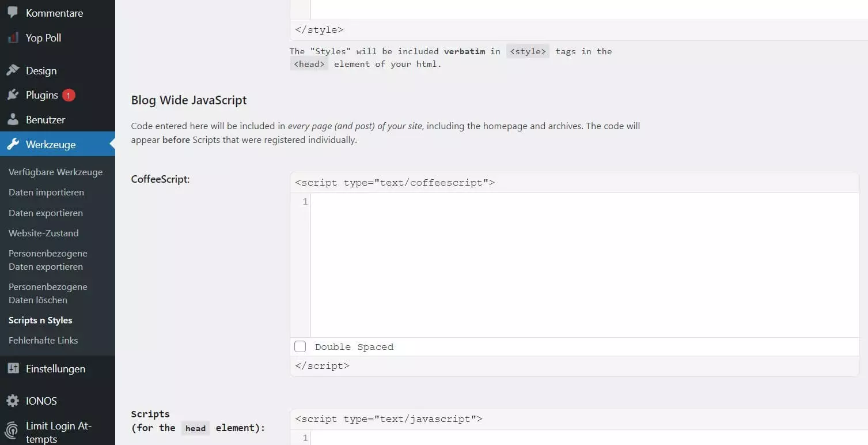Click line number 1 in CoffeeScript editor
This screenshot has width=868, height=445.
click(x=305, y=202)
